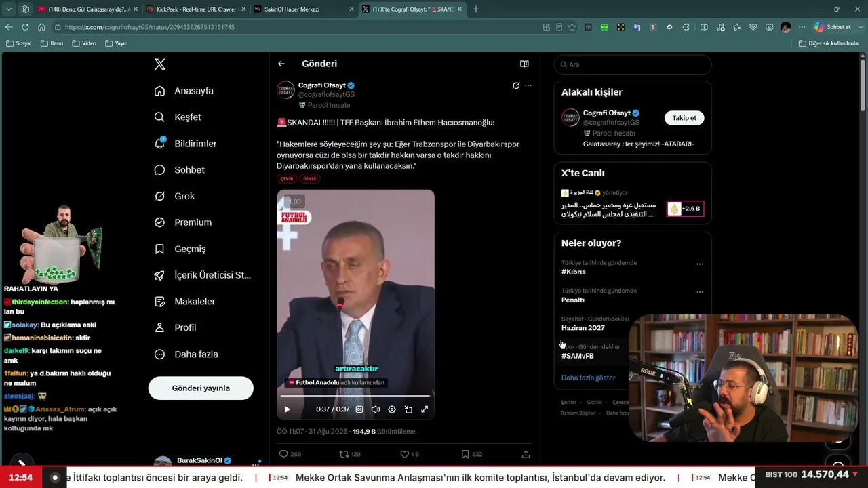Open Grok from the X sidebar
The height and width of the screenshot is (488, 868).
click(x=174, y=197)
